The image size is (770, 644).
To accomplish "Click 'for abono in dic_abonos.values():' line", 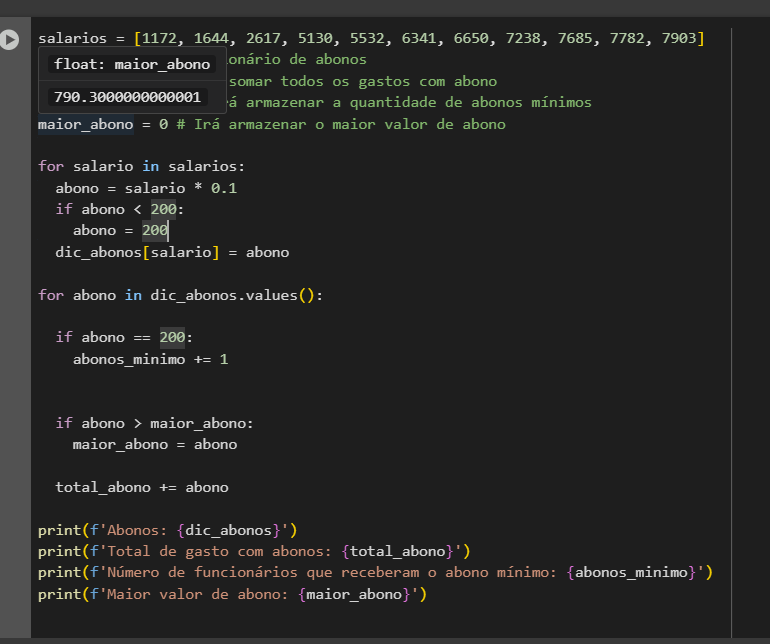I will (x=180, y=295).
